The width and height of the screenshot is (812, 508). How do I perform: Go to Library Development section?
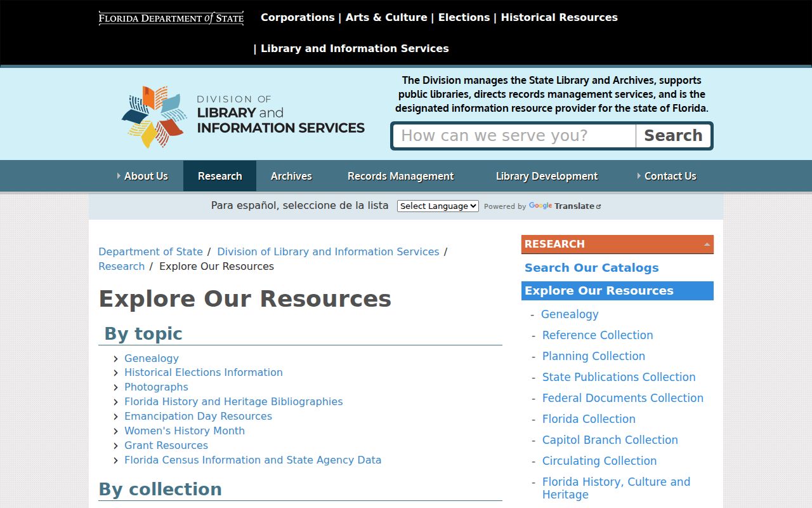coord(547,176)
